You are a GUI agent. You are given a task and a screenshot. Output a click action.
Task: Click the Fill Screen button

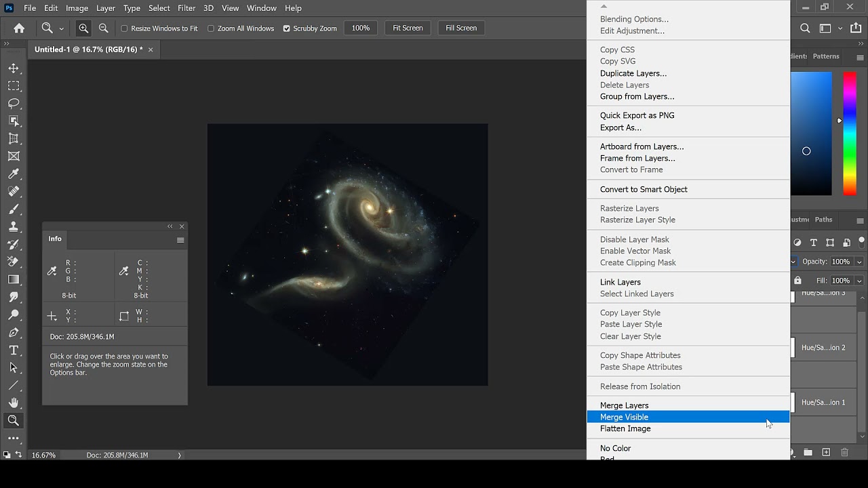[x=461, y=28]
